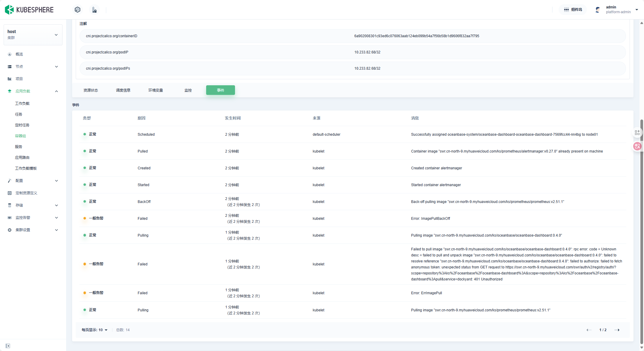
Task: Click the floating QR grid icon
Action: point(637,132)
